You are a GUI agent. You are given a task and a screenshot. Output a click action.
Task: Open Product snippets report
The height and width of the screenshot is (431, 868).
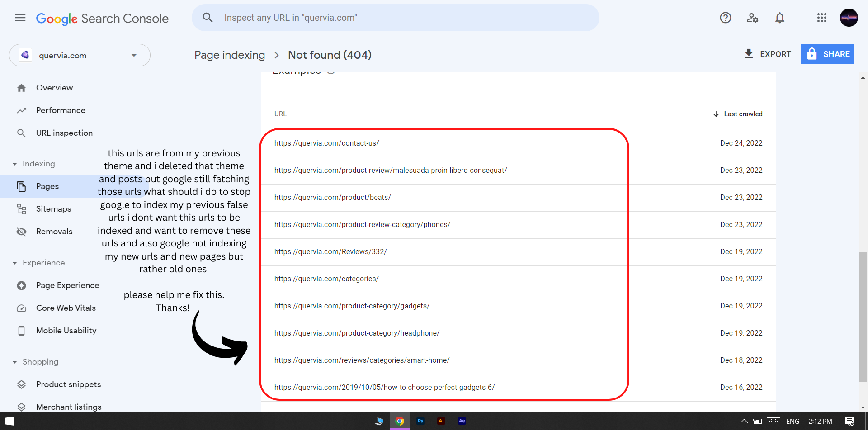tap(68, 384)
